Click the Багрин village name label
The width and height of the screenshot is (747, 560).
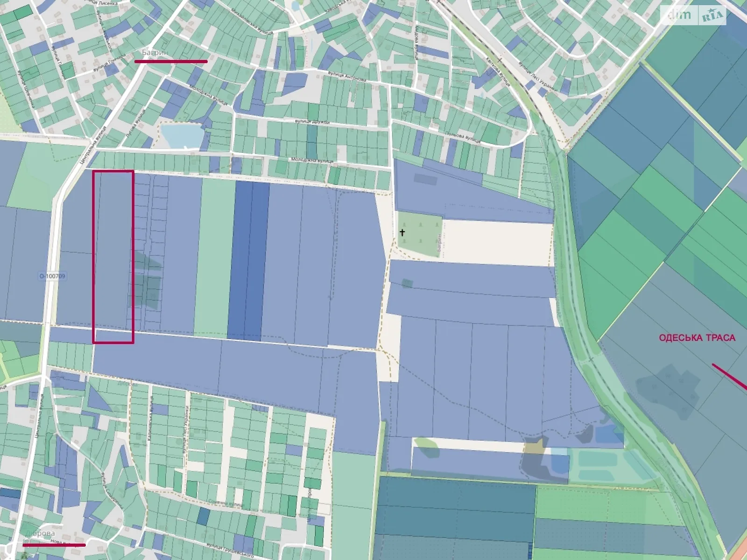[155, 53]
